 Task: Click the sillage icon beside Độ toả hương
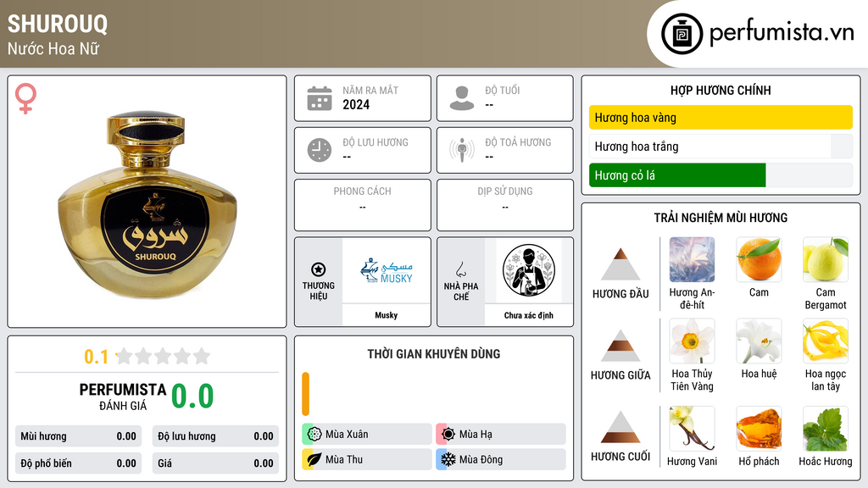462,150
